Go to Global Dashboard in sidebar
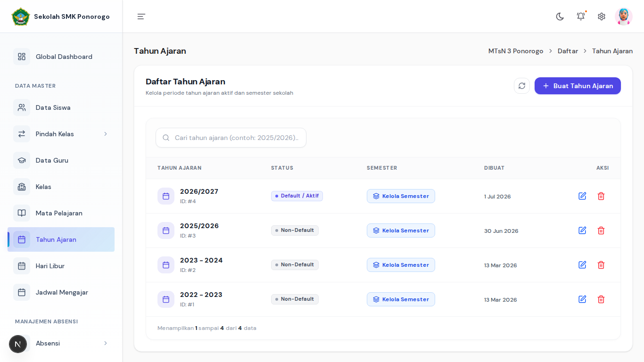This screenshot has height=362, width=644. (61, 57)
